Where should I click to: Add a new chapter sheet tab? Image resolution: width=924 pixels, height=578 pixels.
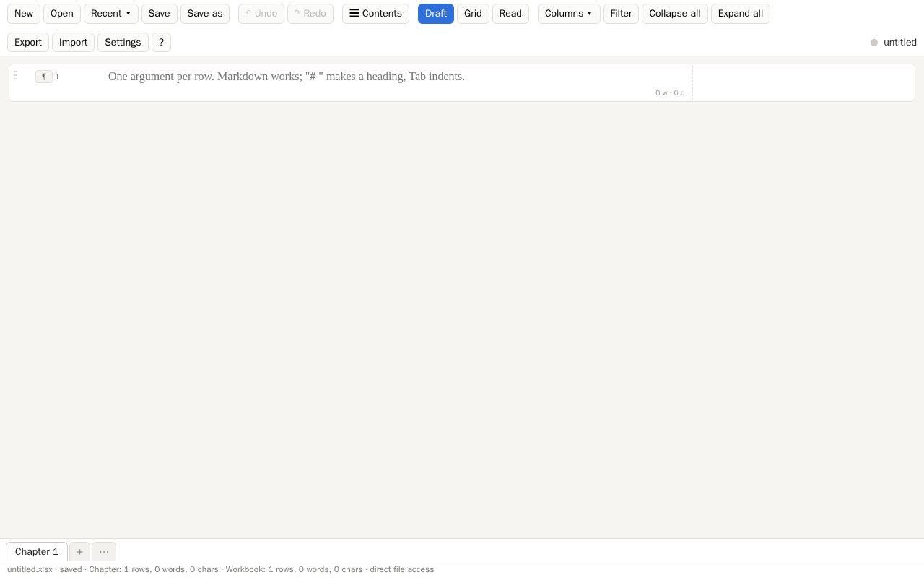(79, 551)
